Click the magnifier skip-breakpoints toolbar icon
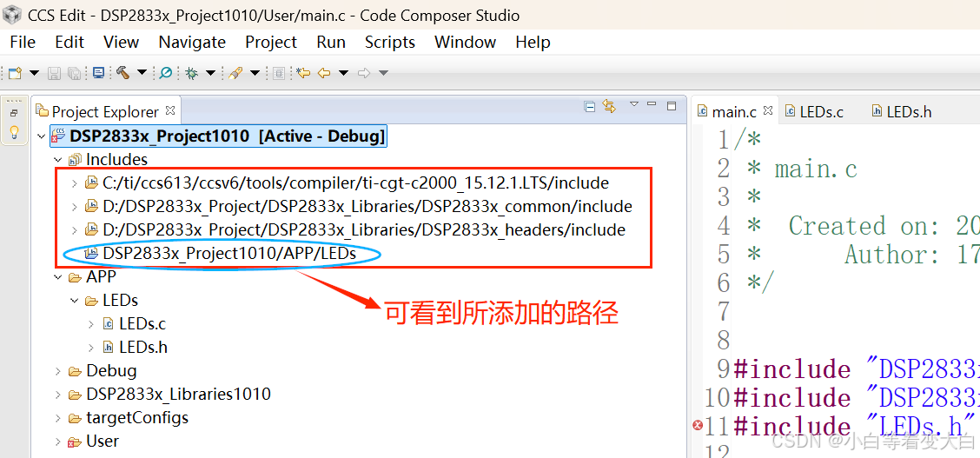 [166, 73]
